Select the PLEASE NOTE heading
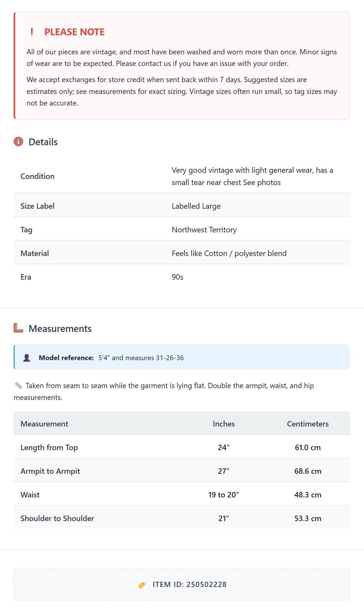The width and height of the screenshot is (364, 612). [x=74, y=32]
